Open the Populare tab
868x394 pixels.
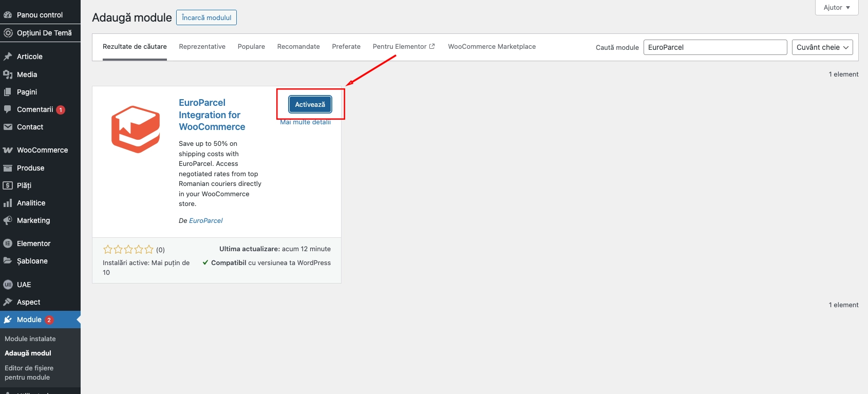click(251, 47)
